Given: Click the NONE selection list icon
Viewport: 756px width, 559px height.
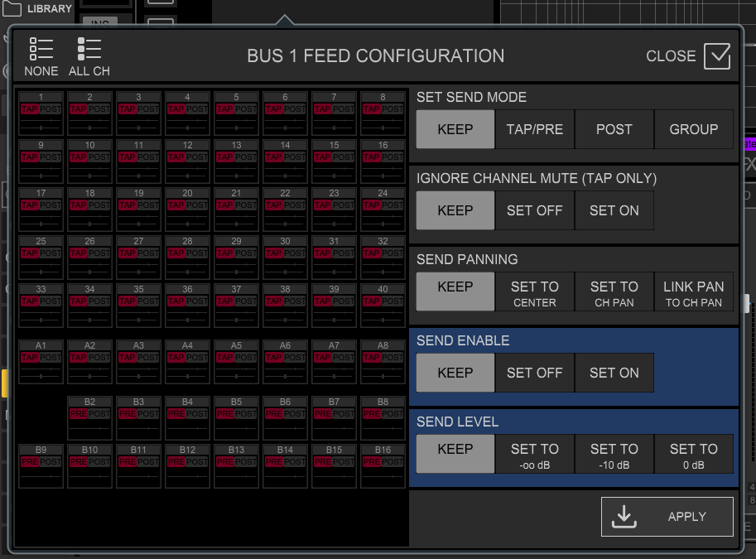Looking at the screenshot, I should (x=41, y=49).
